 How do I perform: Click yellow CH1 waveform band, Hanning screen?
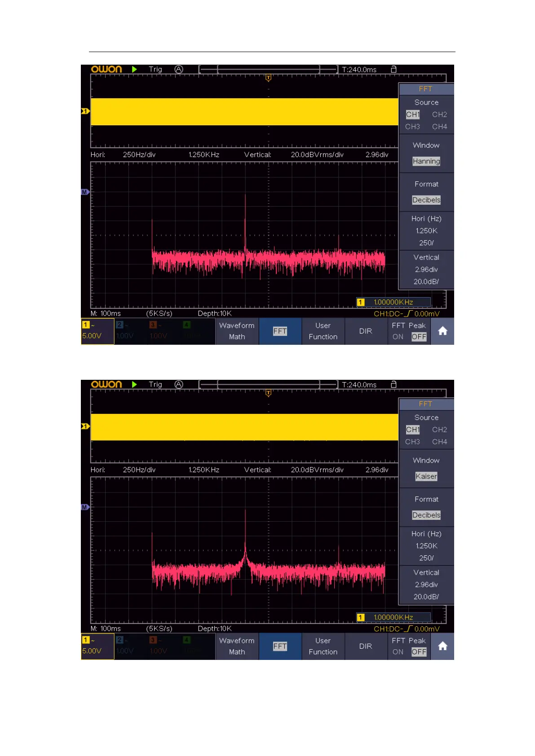point(244,111)
